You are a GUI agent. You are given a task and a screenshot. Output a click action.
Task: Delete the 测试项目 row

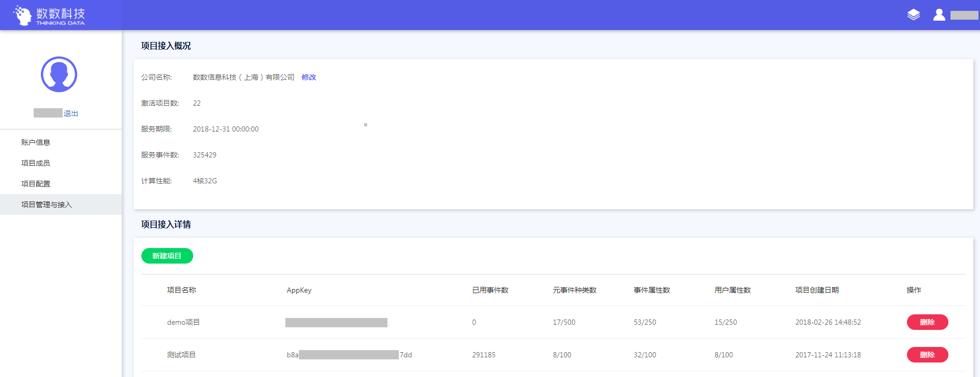[927, 355]
